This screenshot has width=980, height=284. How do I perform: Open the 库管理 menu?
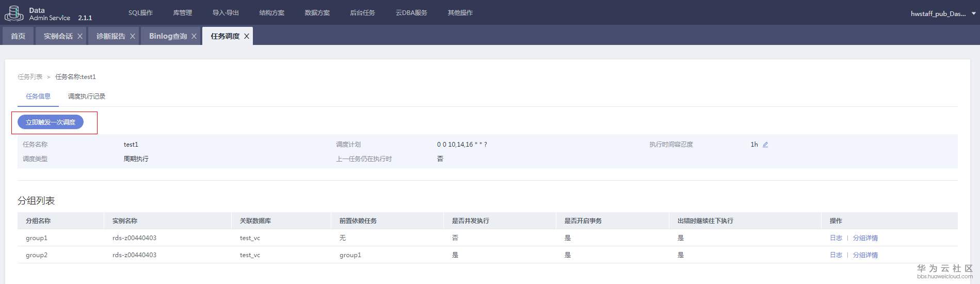click(183, 13)
